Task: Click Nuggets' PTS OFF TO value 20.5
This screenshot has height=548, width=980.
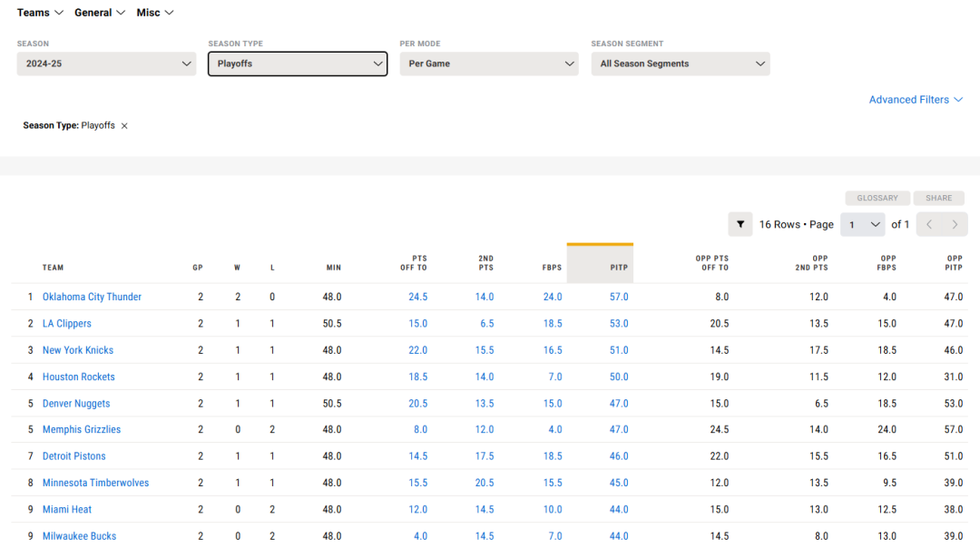Action: point(418,404)
